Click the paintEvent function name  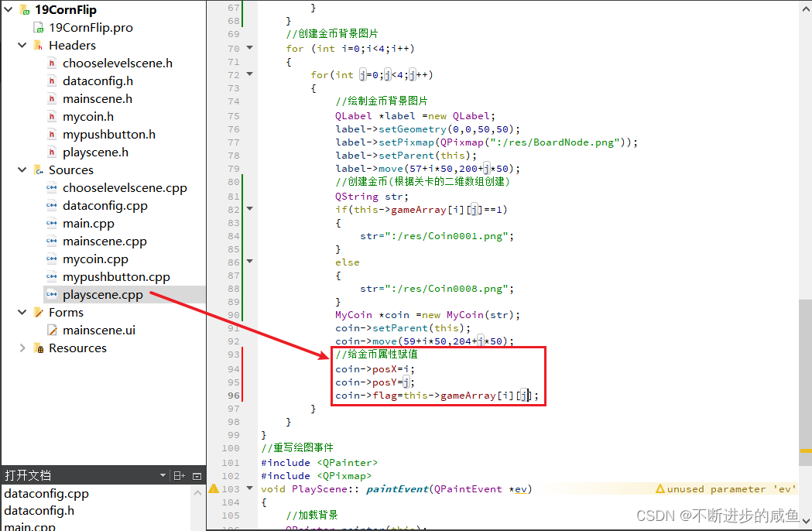coord(397,488)
